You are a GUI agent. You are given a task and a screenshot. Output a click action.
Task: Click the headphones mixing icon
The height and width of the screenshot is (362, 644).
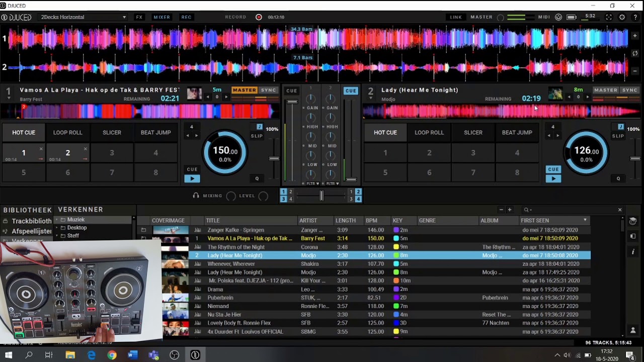coord(196,196)
